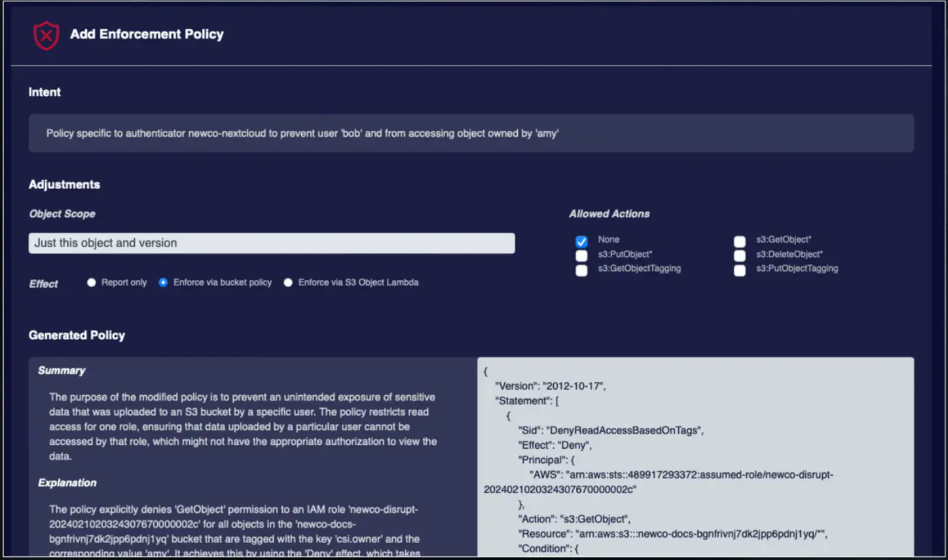Click the "AWS" assumed-role ARN line
Viewport: 948px width, 560px height.
click(x=659, y=482)
